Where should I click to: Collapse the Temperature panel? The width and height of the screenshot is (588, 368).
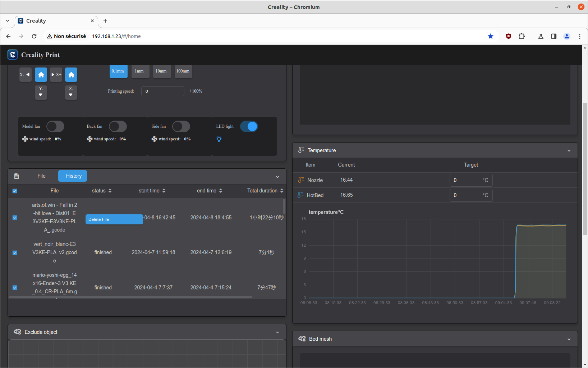(569, 151)
